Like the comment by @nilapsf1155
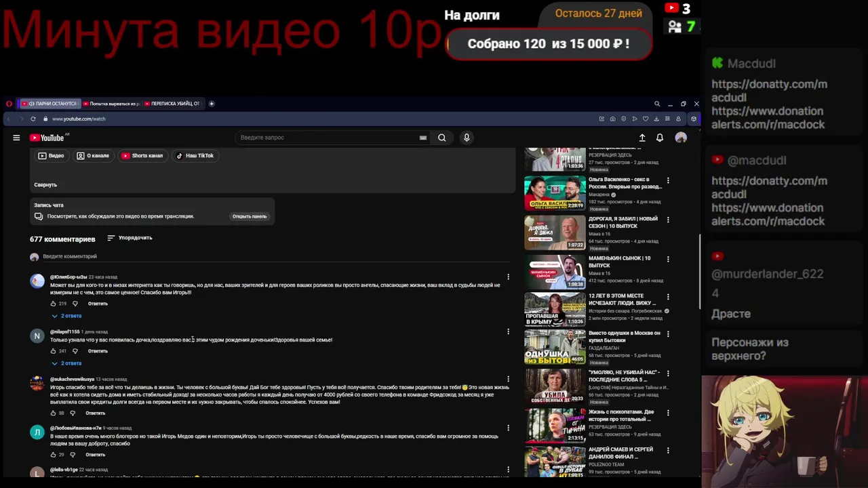868x488 pixels. pos(53,351)
